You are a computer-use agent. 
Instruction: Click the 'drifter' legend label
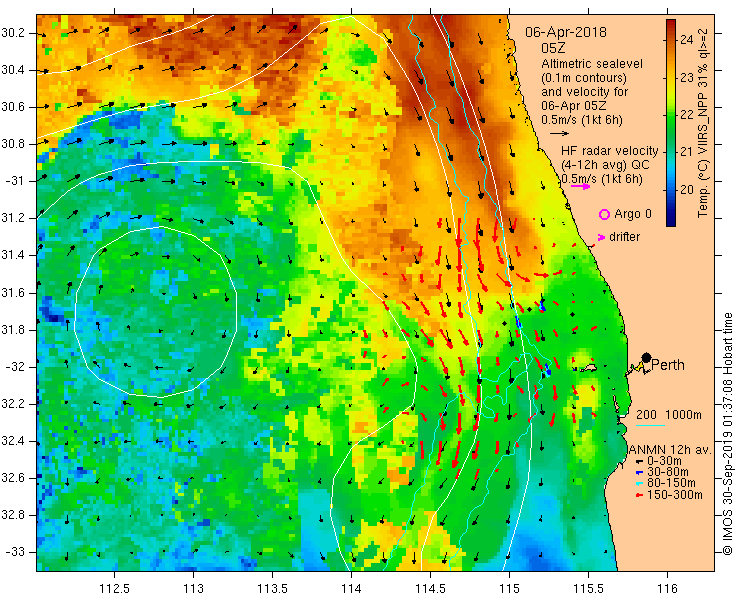point(624,237)
